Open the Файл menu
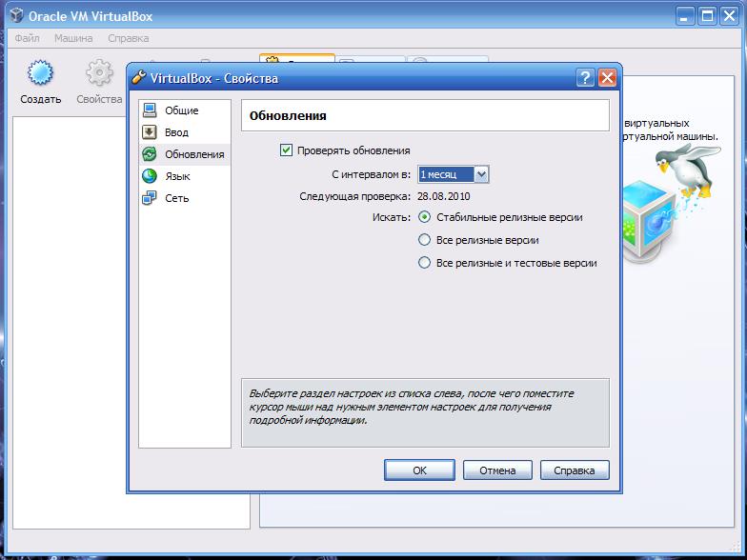747x560 pixels. coord(27,38)
